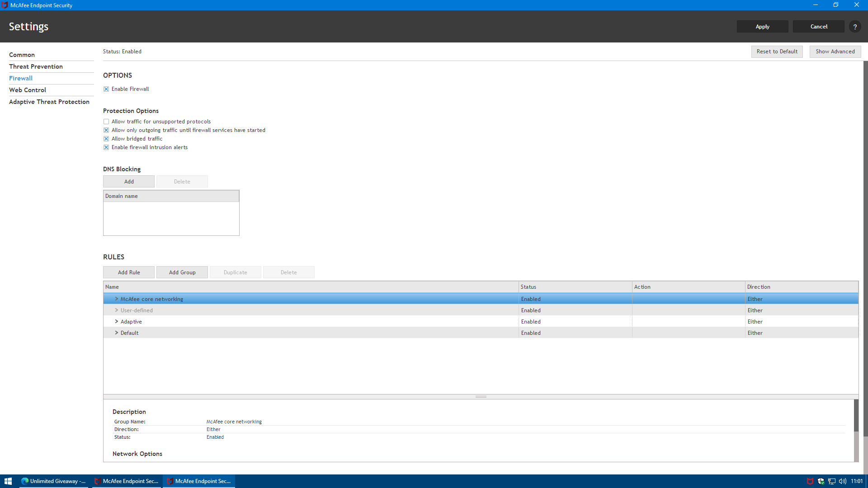The image size is (868, 488).
Task: Open Windows Start menu icon
Action: pyautogui.click(x=8, y=481)
